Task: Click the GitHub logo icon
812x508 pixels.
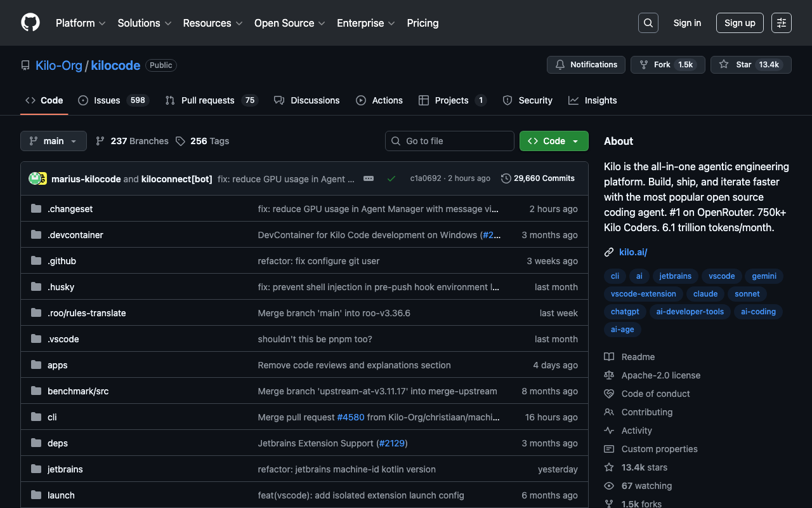Action: [30, 23]
